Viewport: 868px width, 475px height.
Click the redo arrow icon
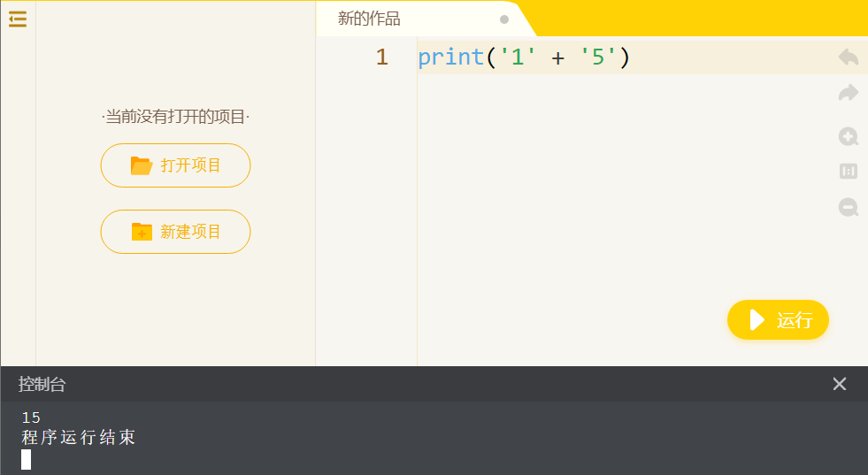click(848, 93)
